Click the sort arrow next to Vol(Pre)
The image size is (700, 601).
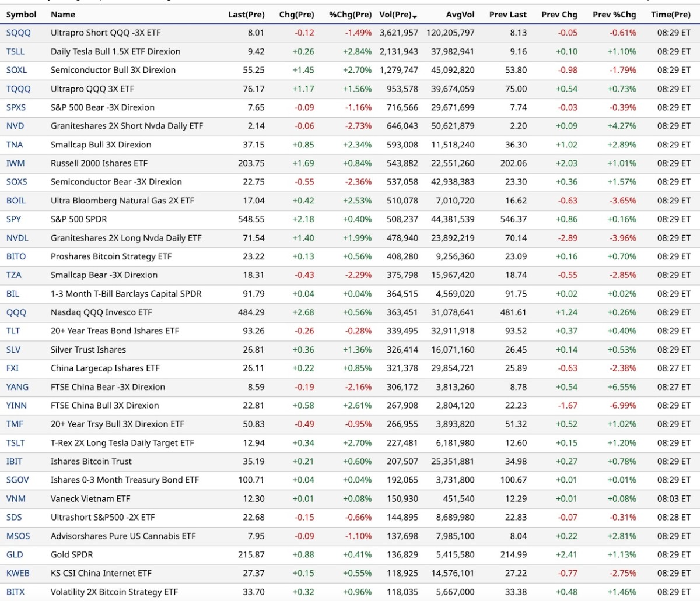pos(414,16)
